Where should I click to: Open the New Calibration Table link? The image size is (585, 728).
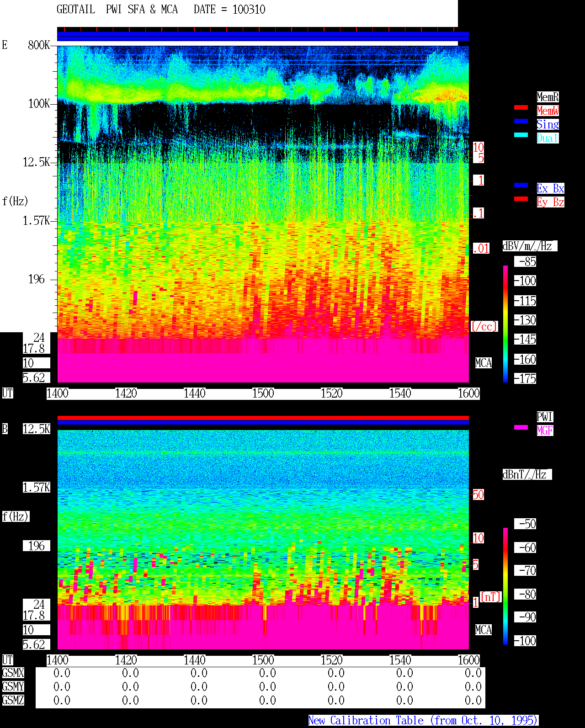pyautogui.click(x=423, y=720)
